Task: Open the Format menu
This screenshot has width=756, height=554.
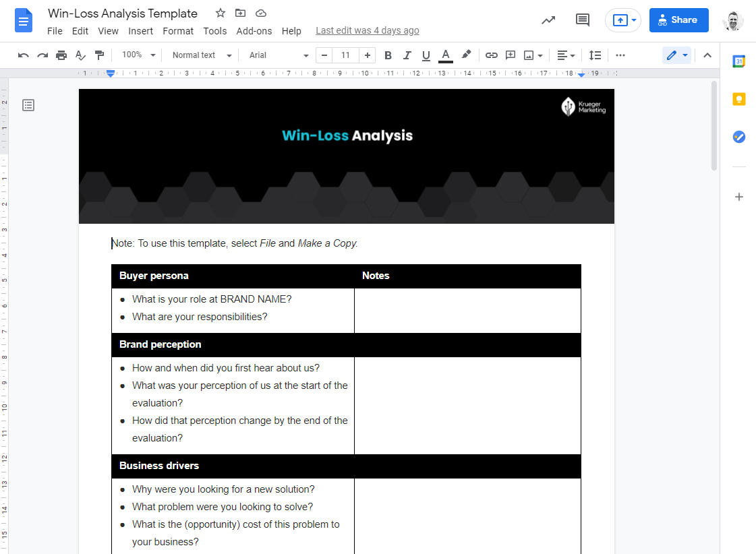Action: click(x=178, y=31)
